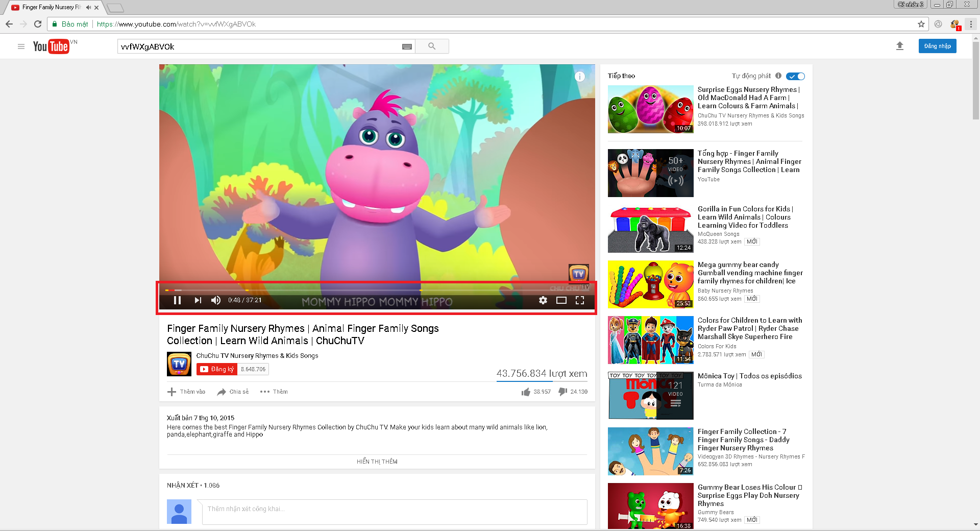Open Colors for Children Paw Patrol thumbnail
980x531 pixels.
[651, 340]
